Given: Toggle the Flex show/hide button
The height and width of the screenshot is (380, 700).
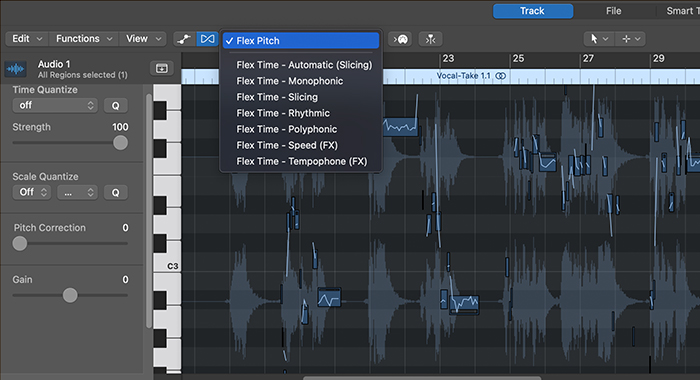Looking at the screenshot, I should 207,39.
